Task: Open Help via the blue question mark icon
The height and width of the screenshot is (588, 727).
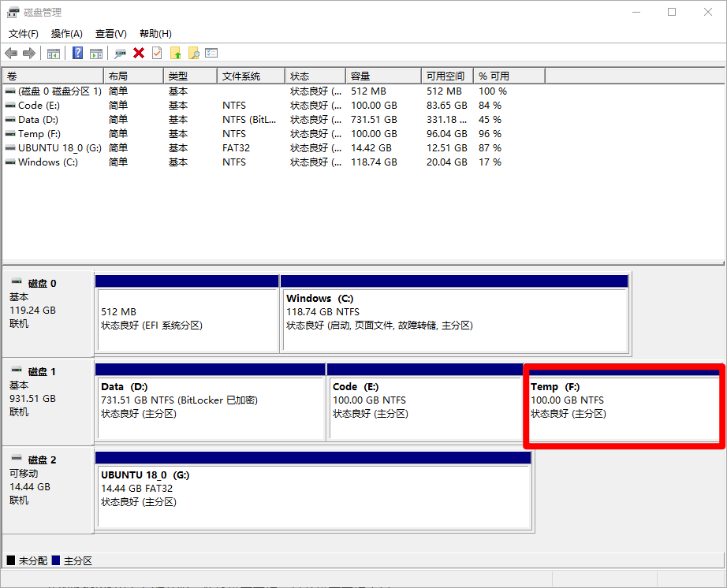Action: tap(77, 54)
